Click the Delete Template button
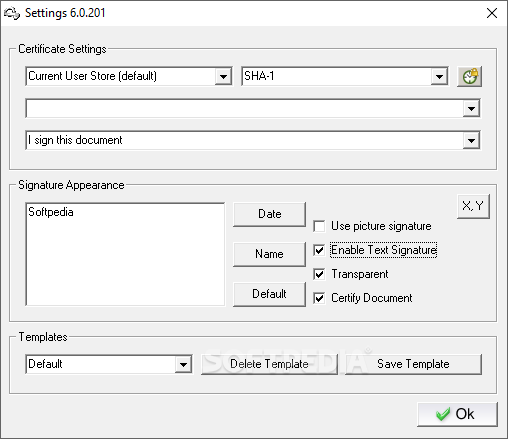508x439 pixels. pyautogui.click(x=269, y=364)
